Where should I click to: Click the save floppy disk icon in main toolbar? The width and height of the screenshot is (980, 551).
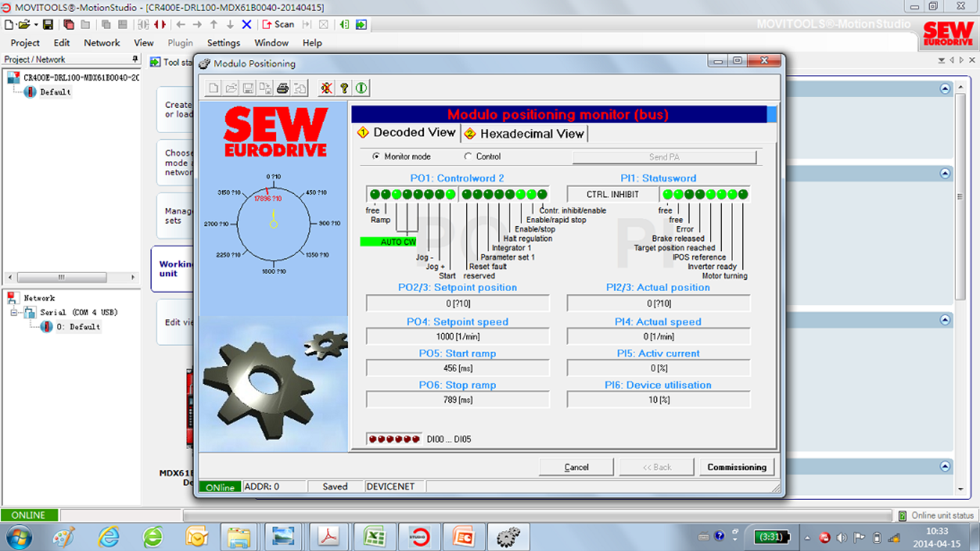click(x=48, y=24)
